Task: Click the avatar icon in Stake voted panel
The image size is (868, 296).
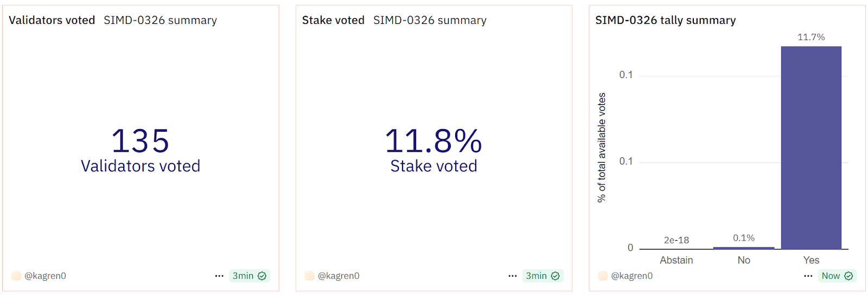Action: [310, 276]
